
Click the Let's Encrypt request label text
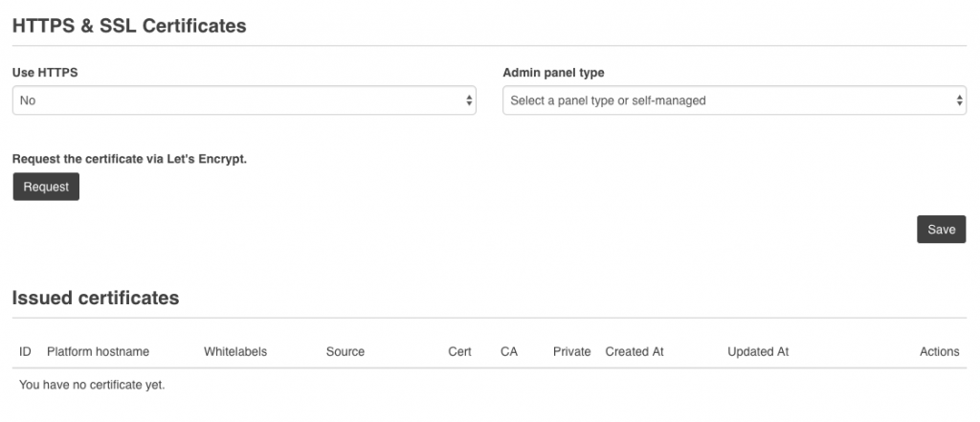pos(129,158)
